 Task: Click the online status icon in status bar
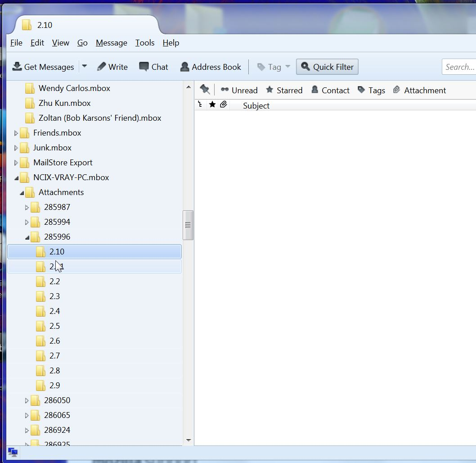click(x=13, y=452)
